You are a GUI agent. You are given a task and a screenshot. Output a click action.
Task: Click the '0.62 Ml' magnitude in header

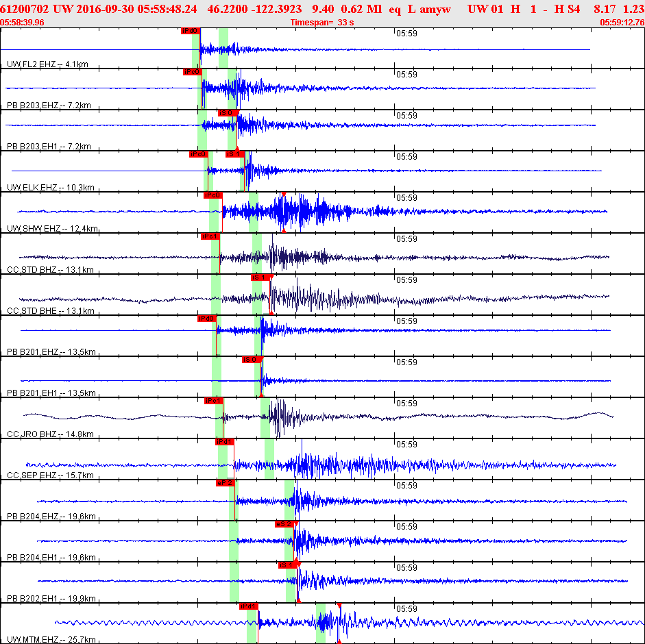[x=361, y=9]
